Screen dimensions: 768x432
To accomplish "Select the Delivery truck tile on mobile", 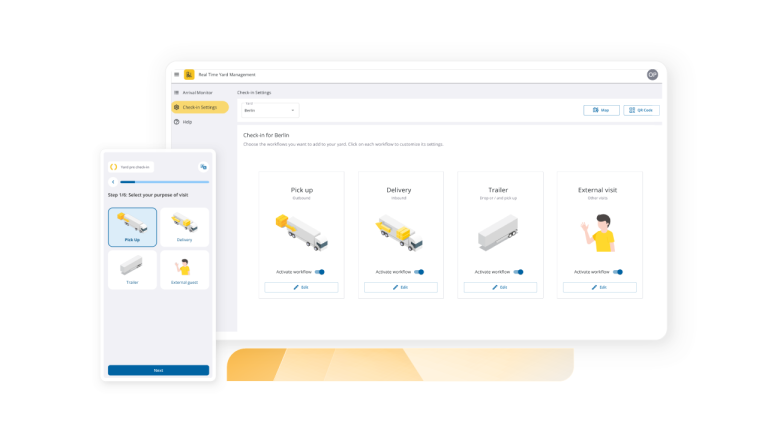I will (x=185, y=227).
